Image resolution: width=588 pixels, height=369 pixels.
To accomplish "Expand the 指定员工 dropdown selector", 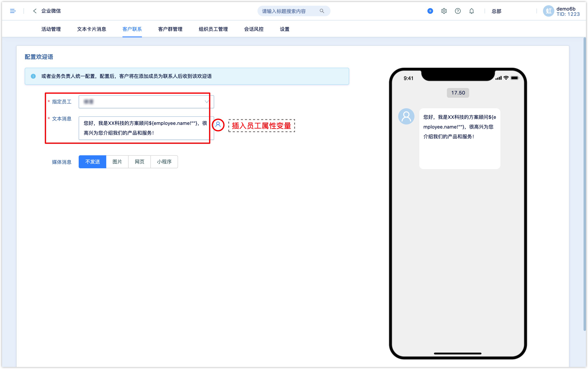I will [x=206, y=101].
